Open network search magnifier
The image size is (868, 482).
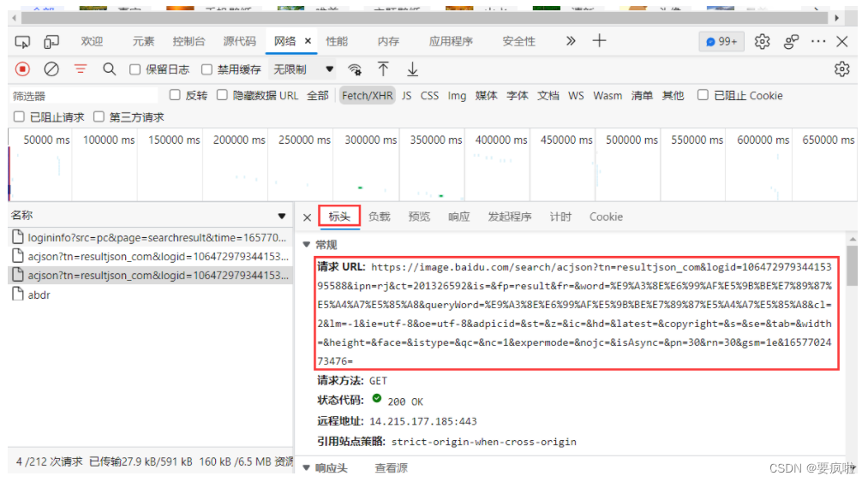pos(110,69)
